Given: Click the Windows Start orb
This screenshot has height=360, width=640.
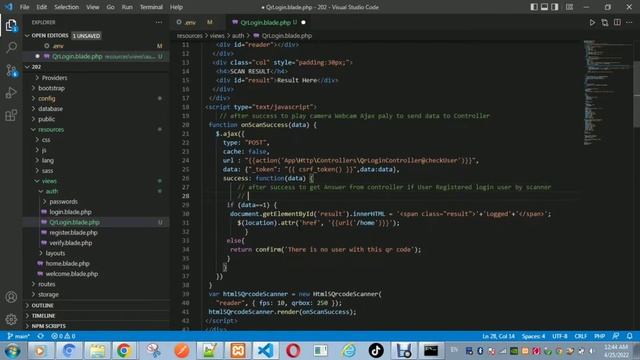Looking at the screenshot, I should pyautogui.click(x=12, y=351).
